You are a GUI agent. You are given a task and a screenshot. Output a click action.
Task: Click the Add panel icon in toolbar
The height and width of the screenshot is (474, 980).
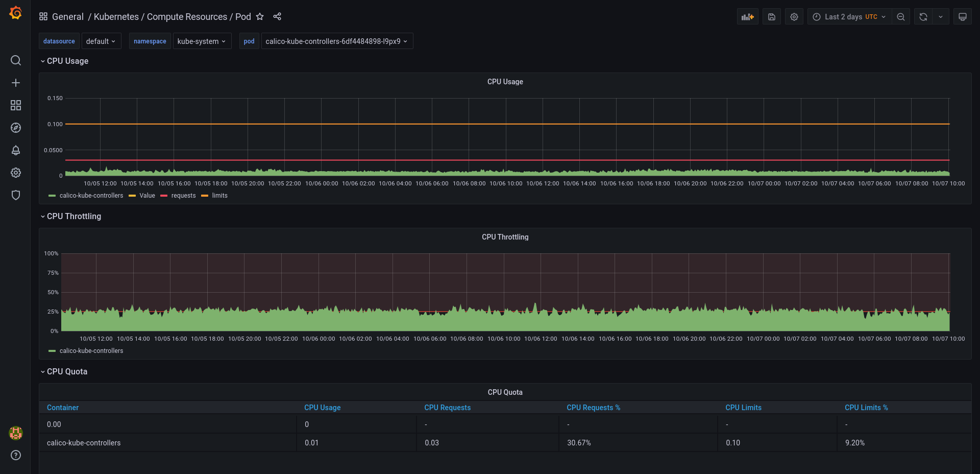tap(747, 16)
